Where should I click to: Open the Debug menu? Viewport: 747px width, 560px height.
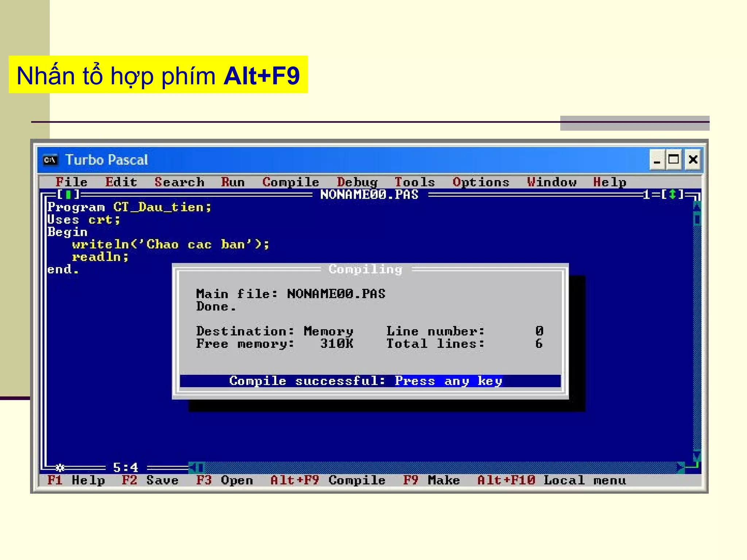[x=357, y=182]
